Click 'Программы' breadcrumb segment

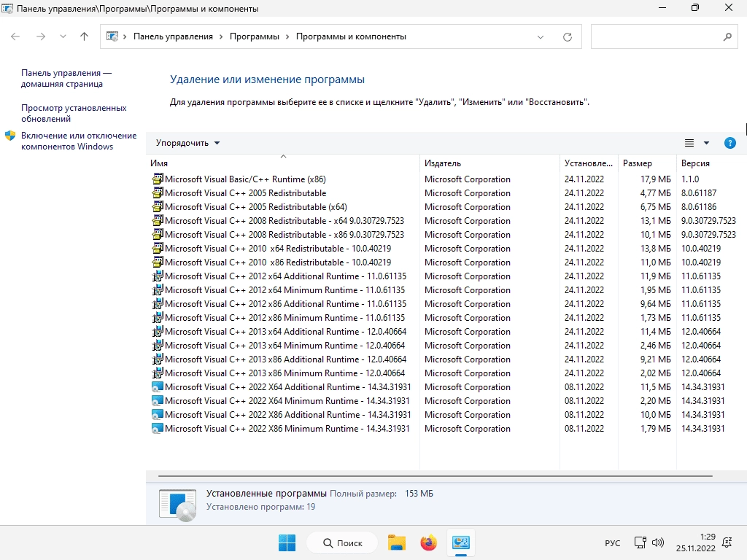[255, 36]
